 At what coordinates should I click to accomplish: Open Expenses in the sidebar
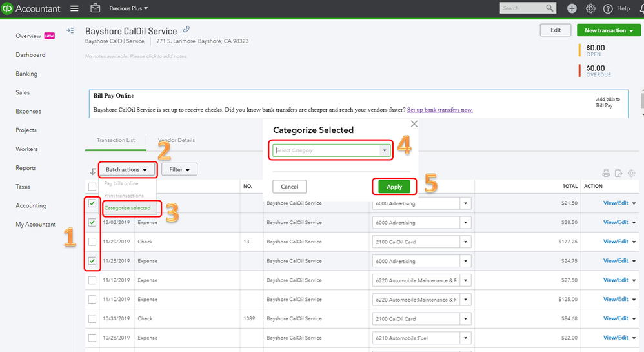coord(28,112)
